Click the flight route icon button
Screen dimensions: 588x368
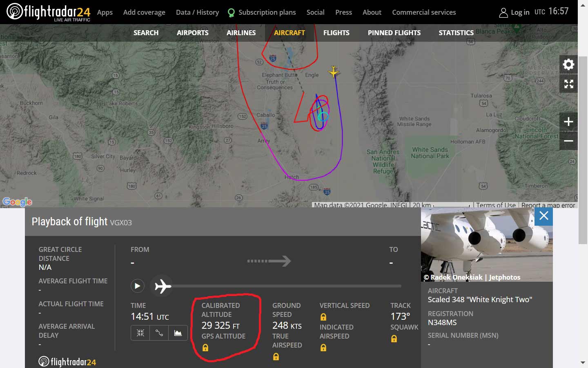(x=159, y=333)
